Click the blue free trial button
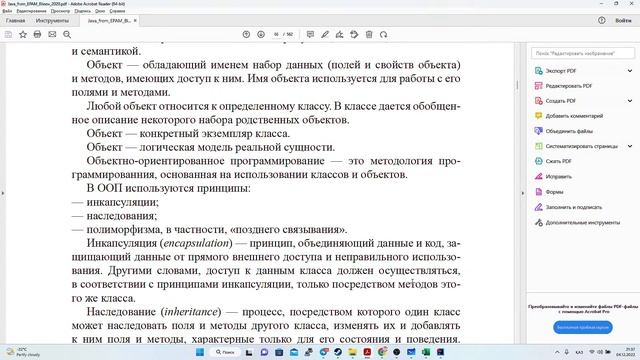 pyautogui.click(x=583, y=327)
